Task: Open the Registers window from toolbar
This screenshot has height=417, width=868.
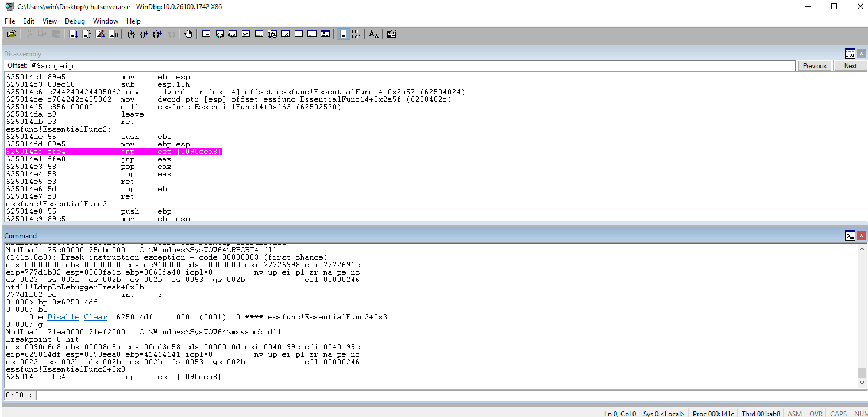Action: pyautogui.click(x=246, y=34)
